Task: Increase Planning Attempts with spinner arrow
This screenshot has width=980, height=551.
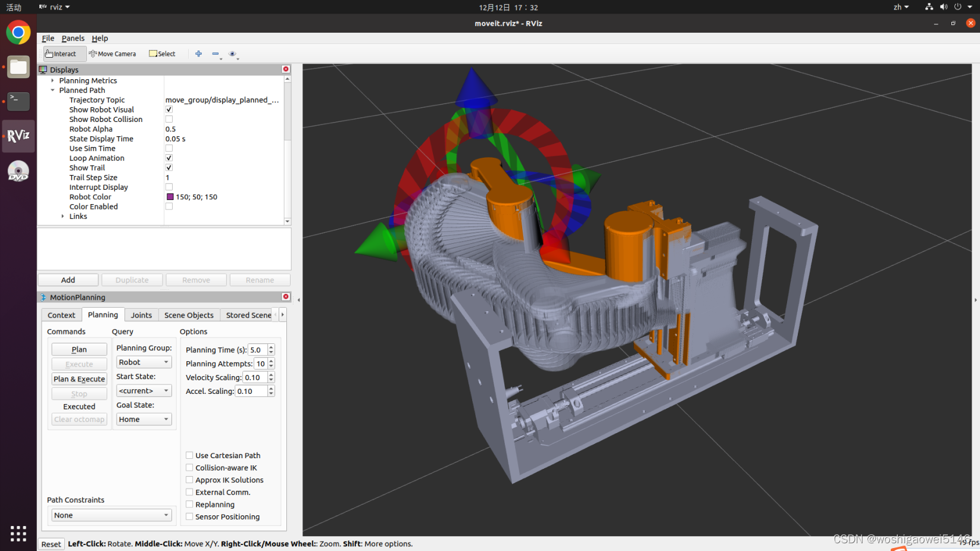Action: point(271,361)
